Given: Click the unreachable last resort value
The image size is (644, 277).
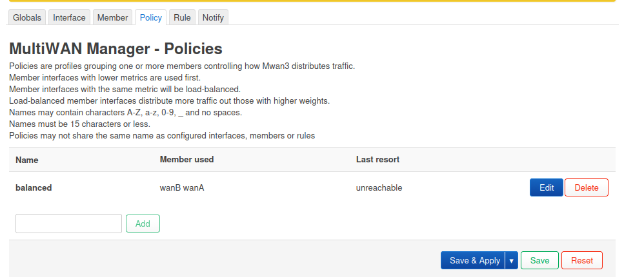Looking at the screenshot, I should (x=379, y=188).
